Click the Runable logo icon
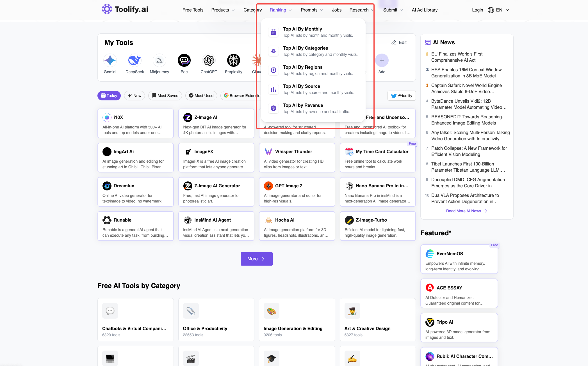 point(107,220)
